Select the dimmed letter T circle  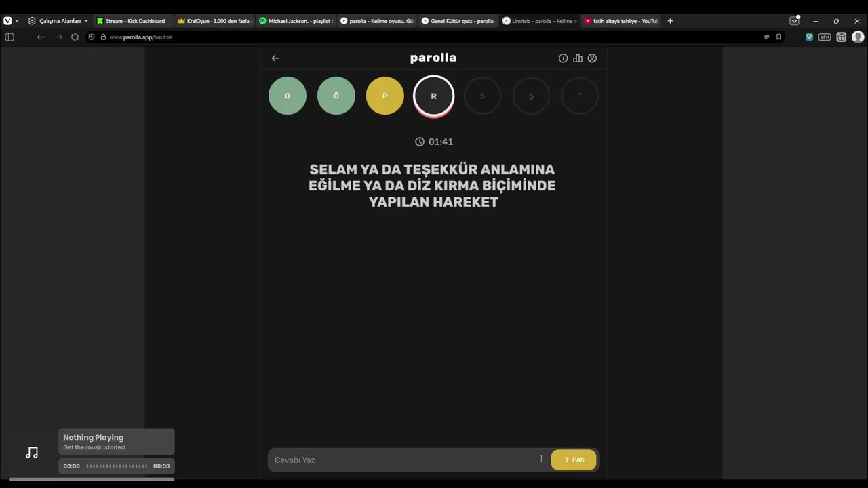coord(580,96)
